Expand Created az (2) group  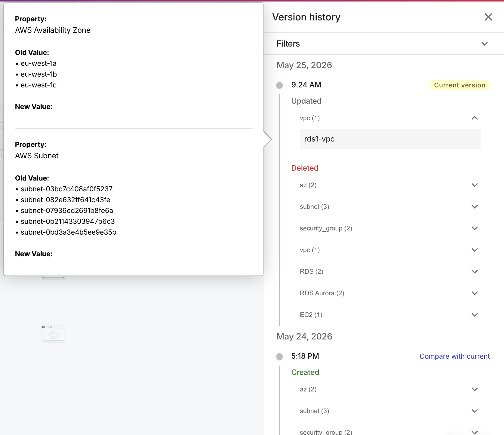[x=475, y=389]
